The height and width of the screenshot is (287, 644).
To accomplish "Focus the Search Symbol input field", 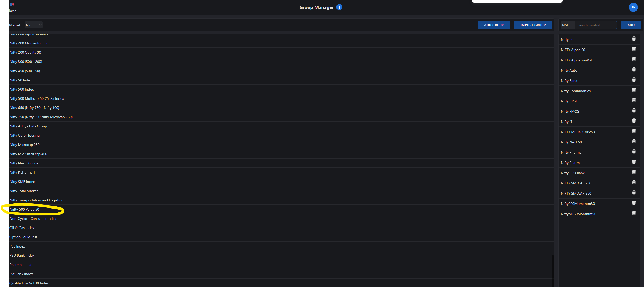I will (x=596, y=25).
